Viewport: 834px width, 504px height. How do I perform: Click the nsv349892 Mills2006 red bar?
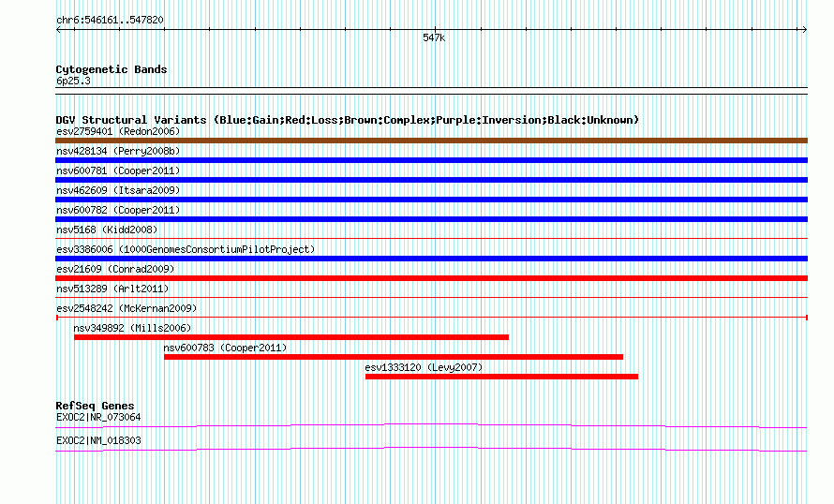tap(291, 337)
